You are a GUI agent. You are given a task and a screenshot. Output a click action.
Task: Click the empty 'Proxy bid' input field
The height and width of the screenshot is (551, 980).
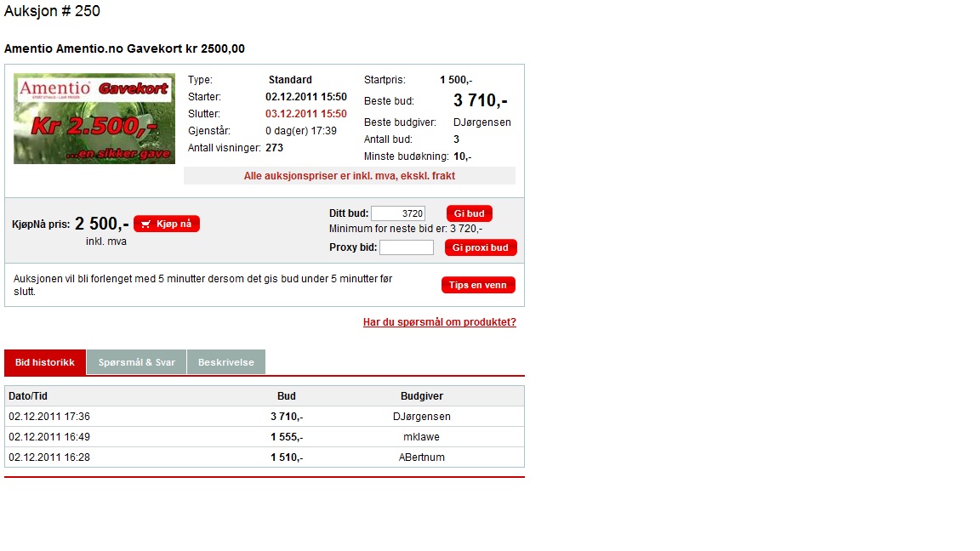407,247
